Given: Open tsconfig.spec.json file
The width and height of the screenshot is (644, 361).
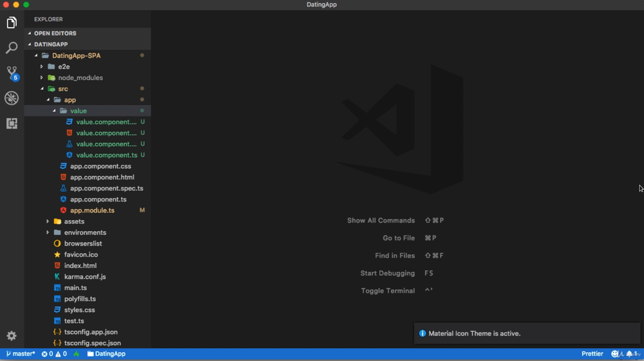Looking at the screenshot, I should click(92, 344).
